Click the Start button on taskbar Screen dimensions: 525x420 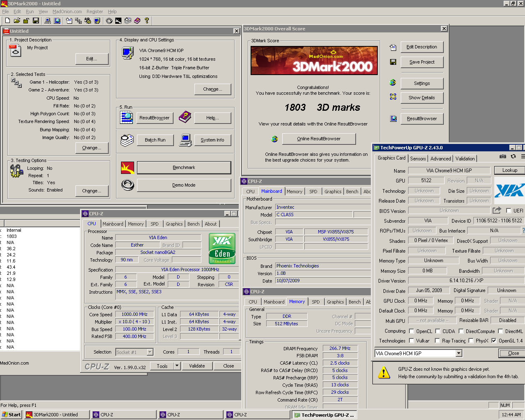click(11, 415)
